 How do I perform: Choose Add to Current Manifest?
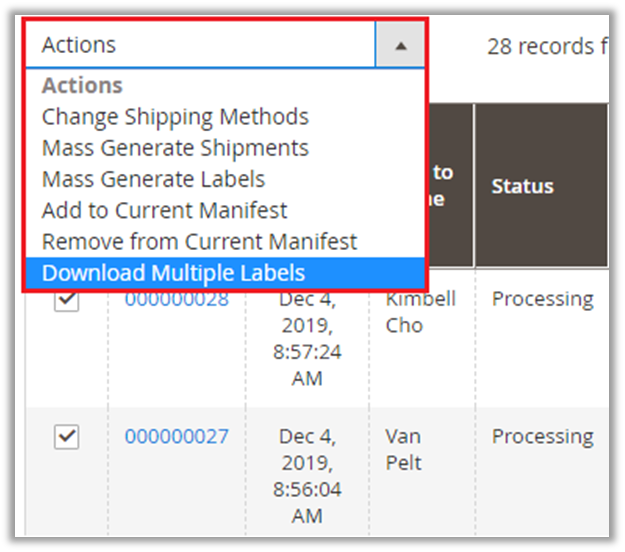(164, 211)
